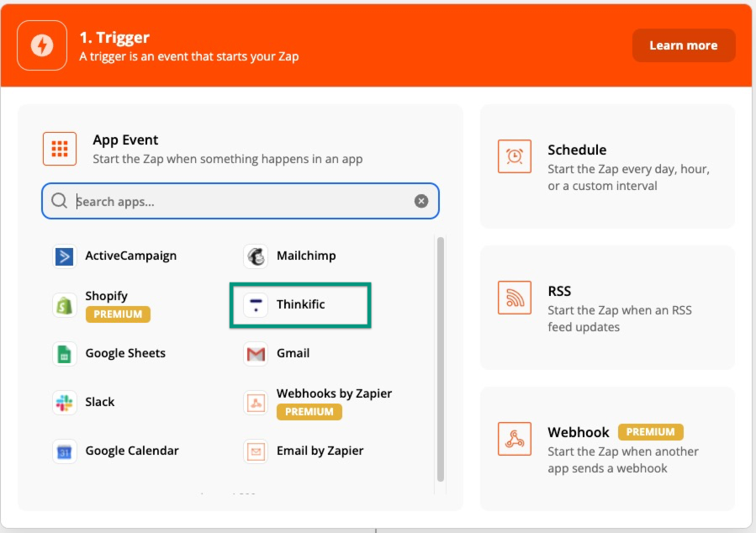
Task: Clear the app search field
Action: click(421, 201)
